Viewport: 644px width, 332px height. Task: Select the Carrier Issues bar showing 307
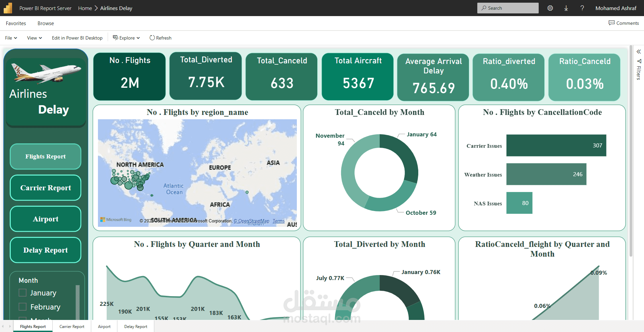(x=556, y=145)
